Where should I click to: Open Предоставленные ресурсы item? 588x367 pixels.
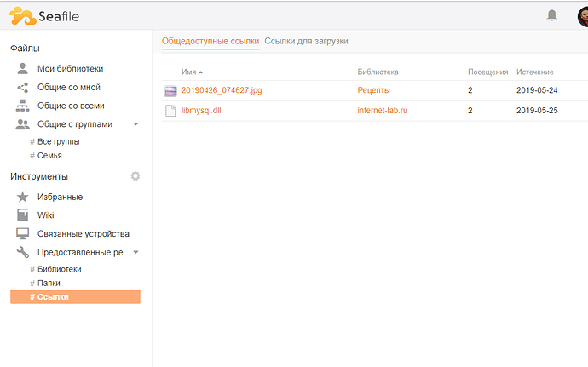(84, 252)
